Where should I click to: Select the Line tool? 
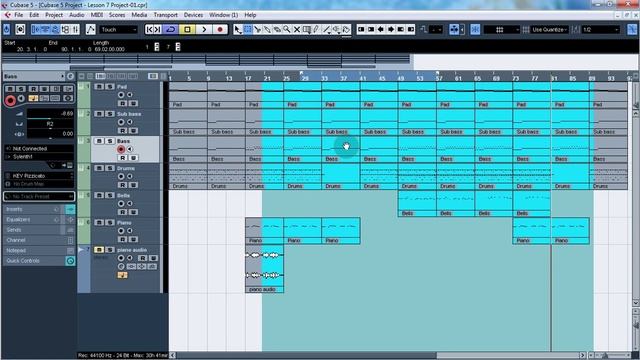pos(326,29)
